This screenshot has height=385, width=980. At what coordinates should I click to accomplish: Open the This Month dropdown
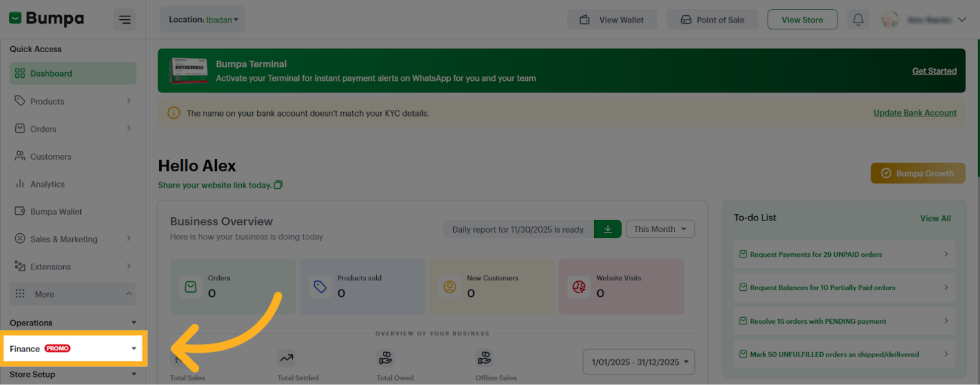[x=660, y=229]
